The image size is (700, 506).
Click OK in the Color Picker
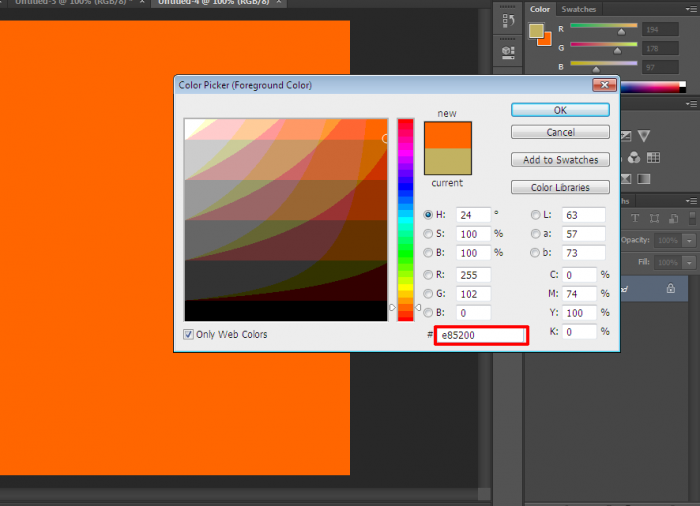(x=560, y=110)
